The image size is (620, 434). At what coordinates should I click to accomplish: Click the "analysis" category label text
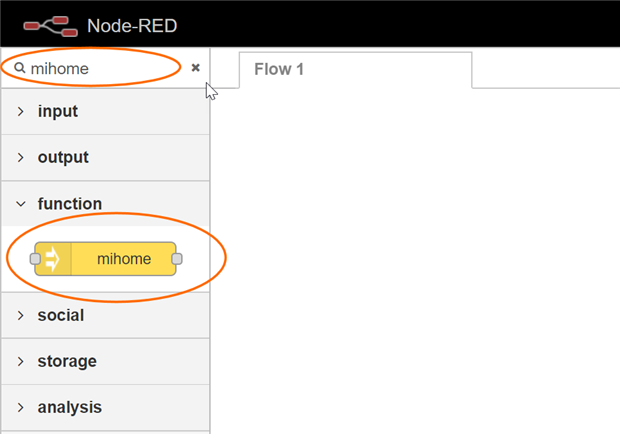(x=70, y=407)
